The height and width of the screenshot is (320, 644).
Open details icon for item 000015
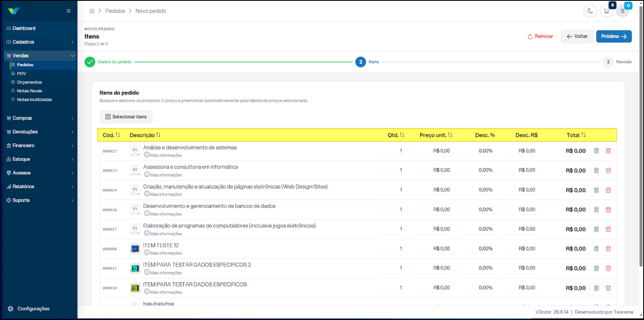pos(596,151)
